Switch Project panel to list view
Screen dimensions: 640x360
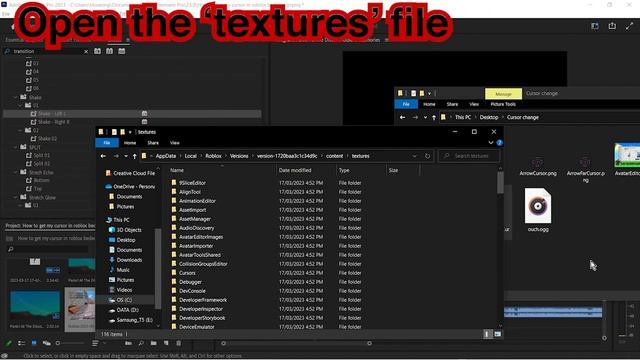(21, 343)
